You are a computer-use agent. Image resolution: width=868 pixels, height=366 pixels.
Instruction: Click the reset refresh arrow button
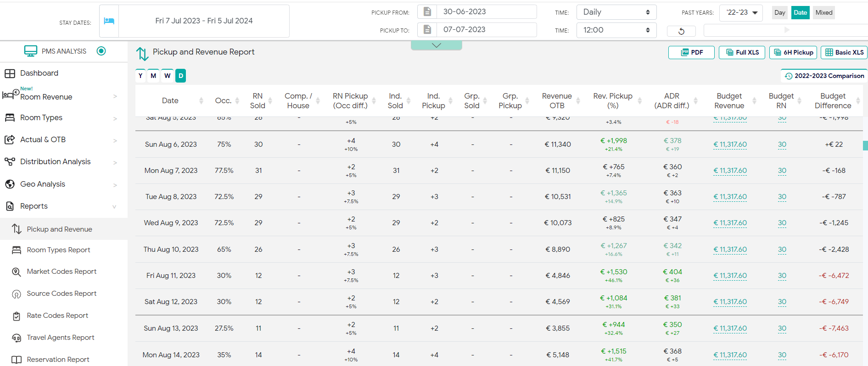tap(681, 31)
